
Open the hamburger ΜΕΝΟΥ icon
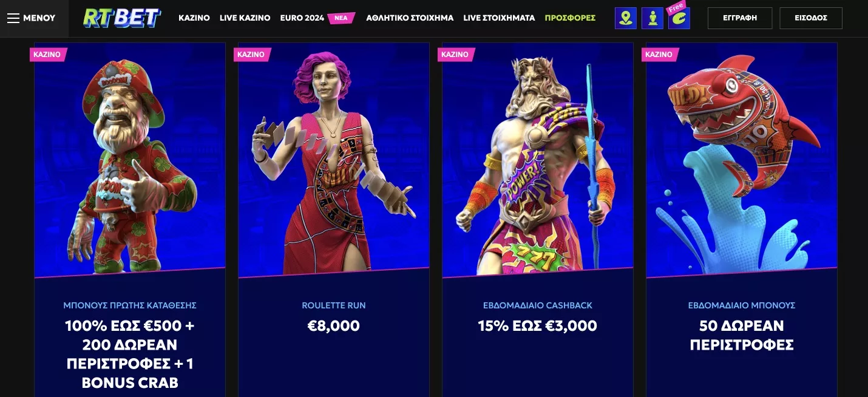[13, 18]
